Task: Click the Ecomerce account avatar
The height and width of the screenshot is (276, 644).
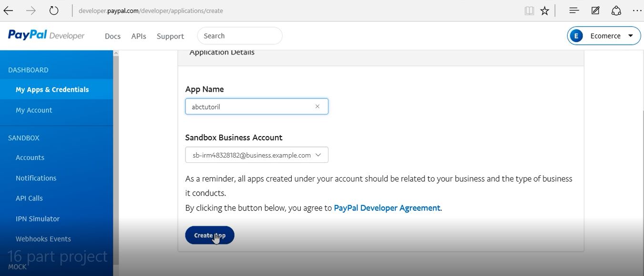Action: (x=576, y=36)
